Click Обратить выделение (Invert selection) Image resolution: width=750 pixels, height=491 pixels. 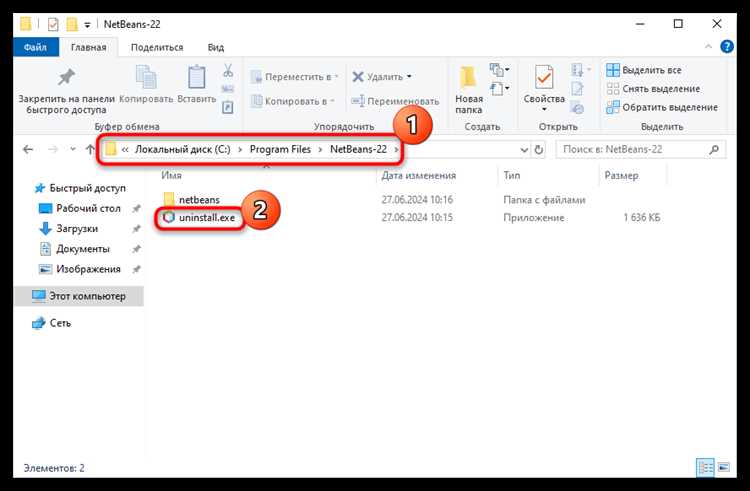click(x=662, y=107)
